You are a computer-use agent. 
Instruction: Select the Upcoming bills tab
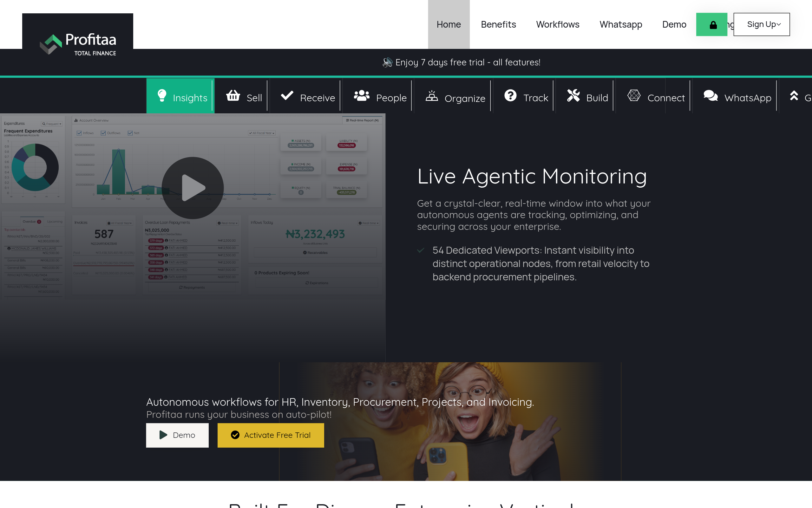pyautogui.click(x=54, y=222)
